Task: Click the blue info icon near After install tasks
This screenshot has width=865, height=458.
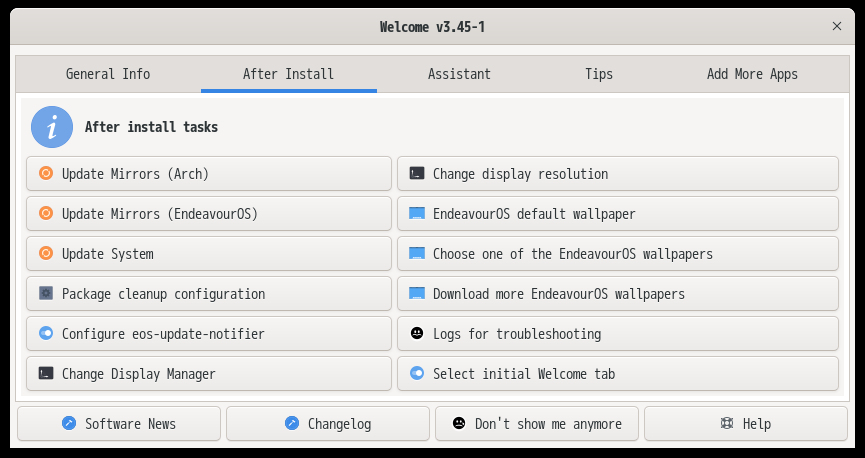Action: pos(52,127)
